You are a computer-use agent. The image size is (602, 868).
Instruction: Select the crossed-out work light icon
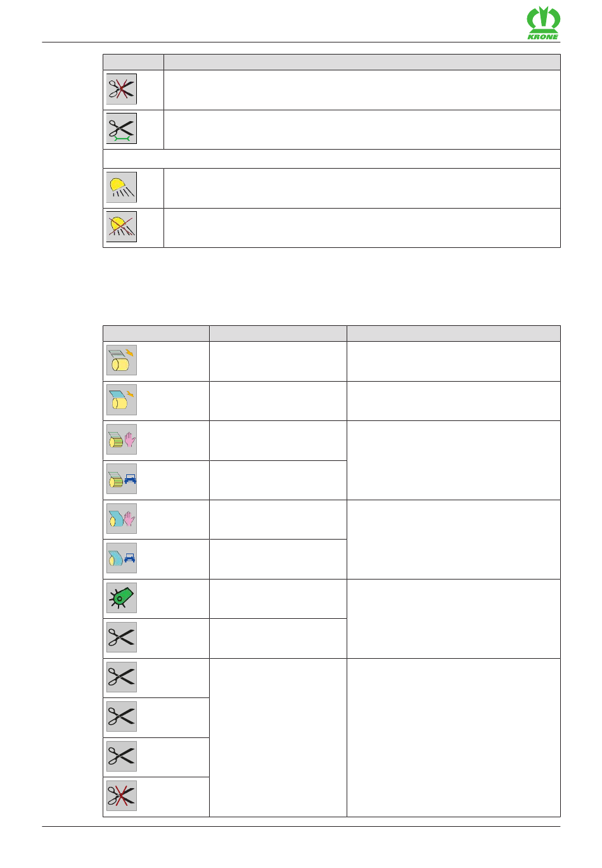(122, 226)
